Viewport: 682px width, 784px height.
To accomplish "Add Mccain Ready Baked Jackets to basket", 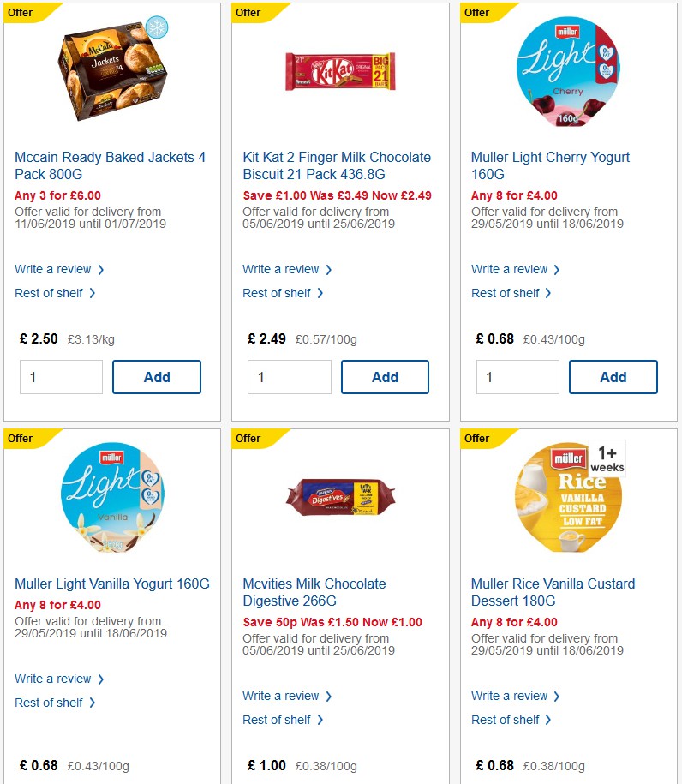I will tap(157, 376).
